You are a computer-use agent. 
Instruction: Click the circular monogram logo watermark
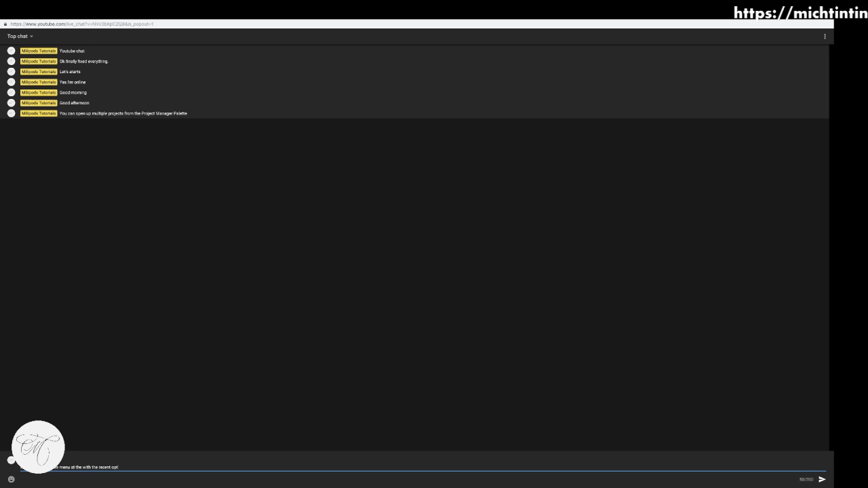38,447
